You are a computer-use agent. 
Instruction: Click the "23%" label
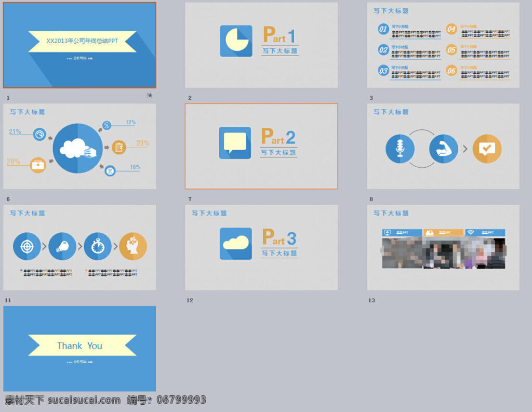tap(143, 143)
